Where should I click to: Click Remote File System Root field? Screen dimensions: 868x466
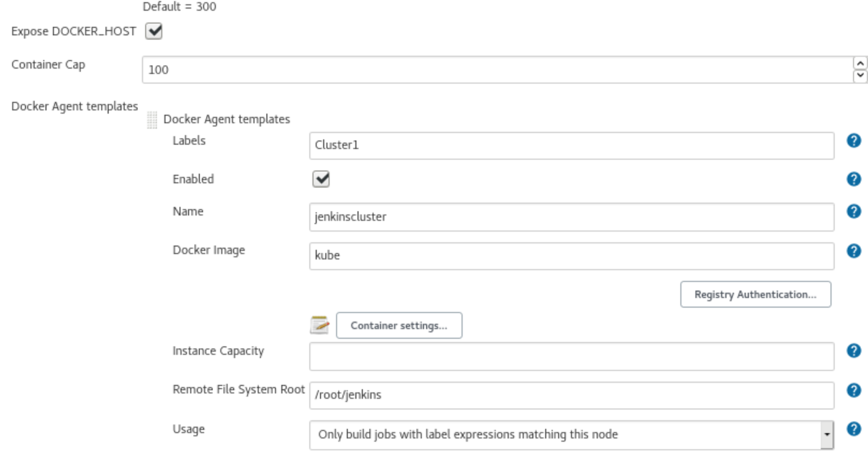[572, 395]
